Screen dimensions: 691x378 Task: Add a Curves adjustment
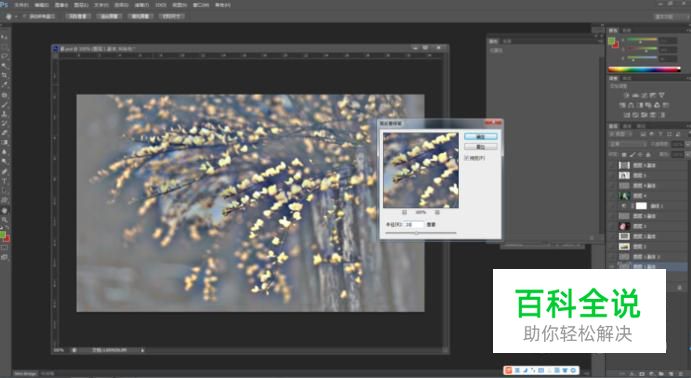[644, 95]
